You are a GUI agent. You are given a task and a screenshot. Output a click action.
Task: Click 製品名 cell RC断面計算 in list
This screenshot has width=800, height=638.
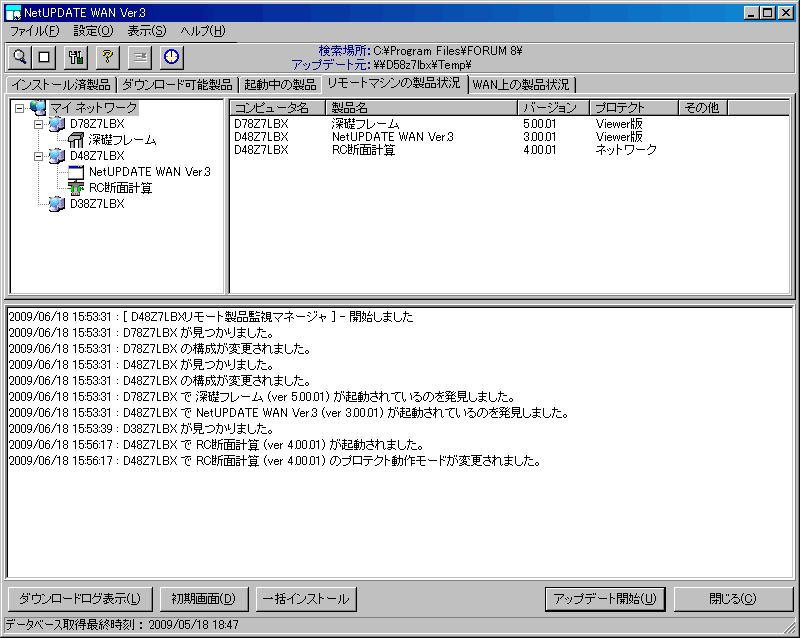[x=363, y=150]
